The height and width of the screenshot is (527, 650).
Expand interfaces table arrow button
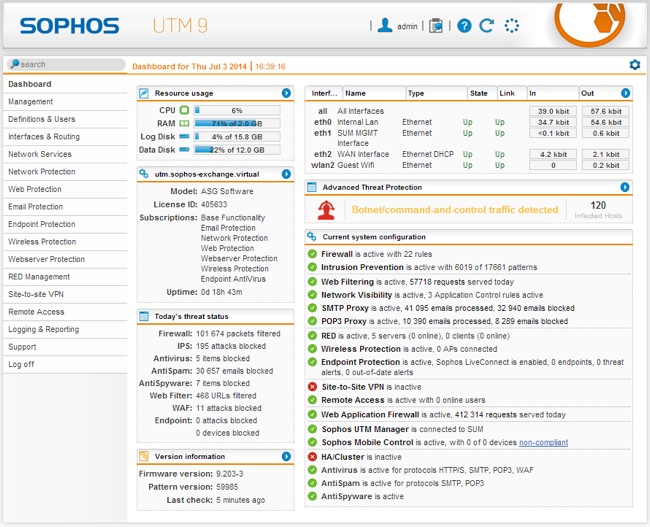pyautogui.click(x=625, y=93)
